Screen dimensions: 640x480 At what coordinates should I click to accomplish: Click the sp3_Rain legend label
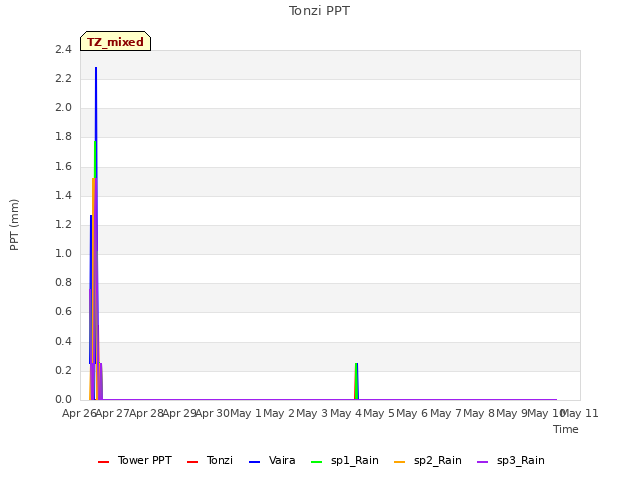[520, 460]
